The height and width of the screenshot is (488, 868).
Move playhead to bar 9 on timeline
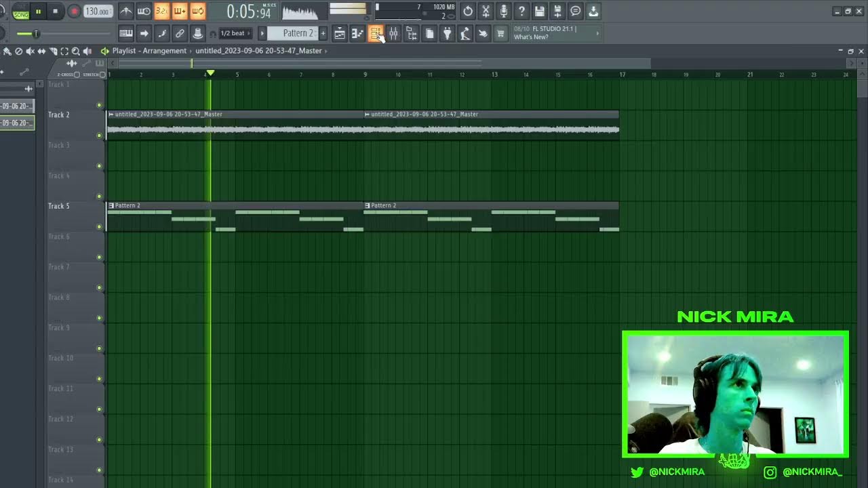click(365, 75)
